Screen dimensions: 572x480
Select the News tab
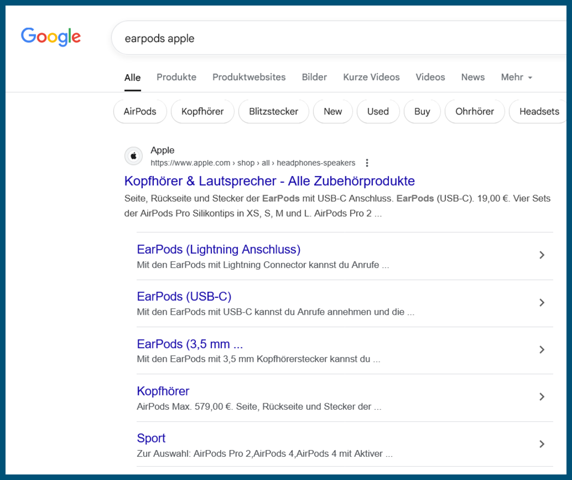point(473,77)
